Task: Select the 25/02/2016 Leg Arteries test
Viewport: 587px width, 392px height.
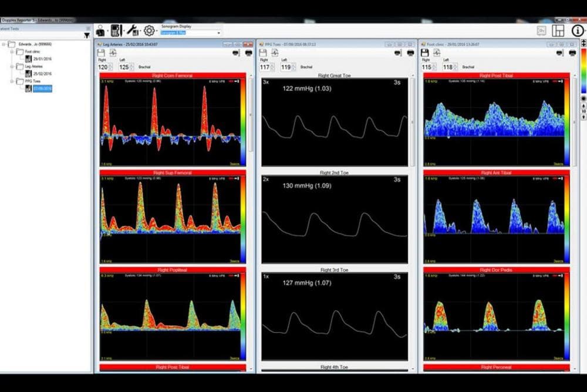Action: (42, 73)
